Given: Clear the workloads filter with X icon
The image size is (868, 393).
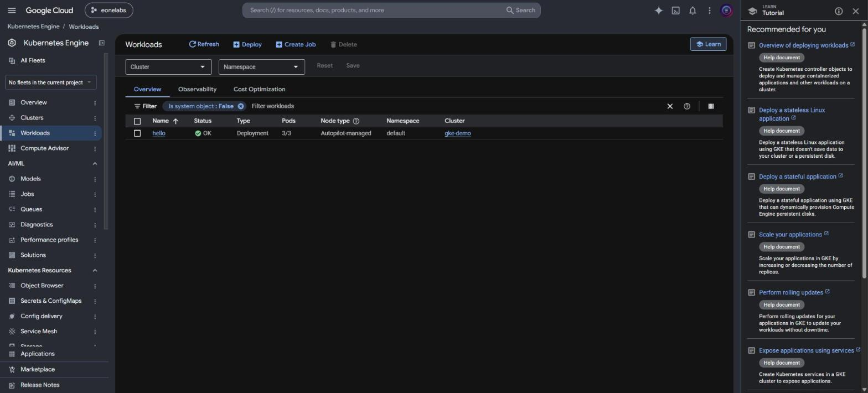Looking at the screenshot, I should coord(670,106).
